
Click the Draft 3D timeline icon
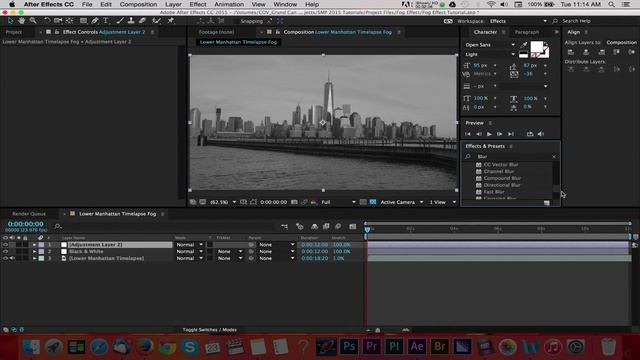point(299,226)
